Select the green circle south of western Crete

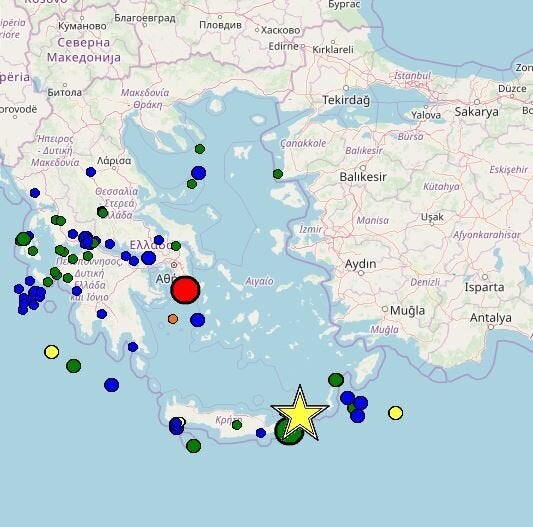click(x=193, y=446)
